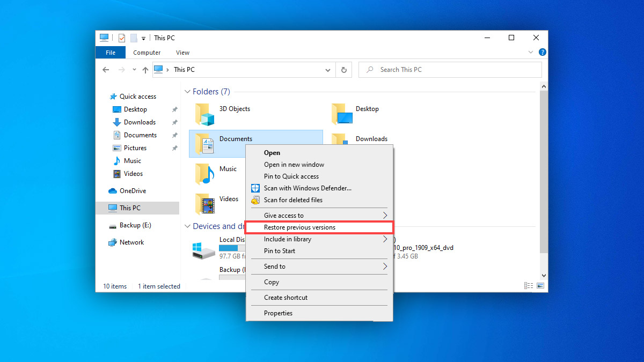Click the Properties quick access toolbar icon

122,38
